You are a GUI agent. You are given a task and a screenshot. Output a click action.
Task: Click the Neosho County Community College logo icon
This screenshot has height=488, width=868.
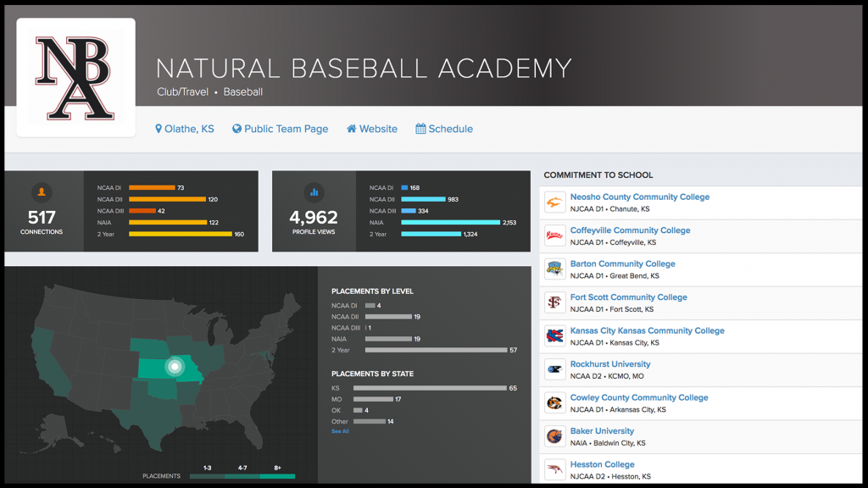554,202
